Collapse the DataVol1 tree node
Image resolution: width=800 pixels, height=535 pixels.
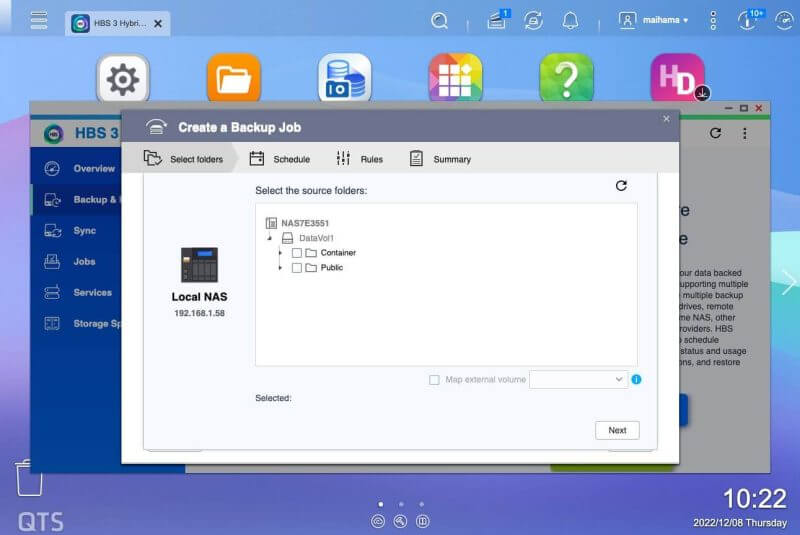click(x=270, y=238)
